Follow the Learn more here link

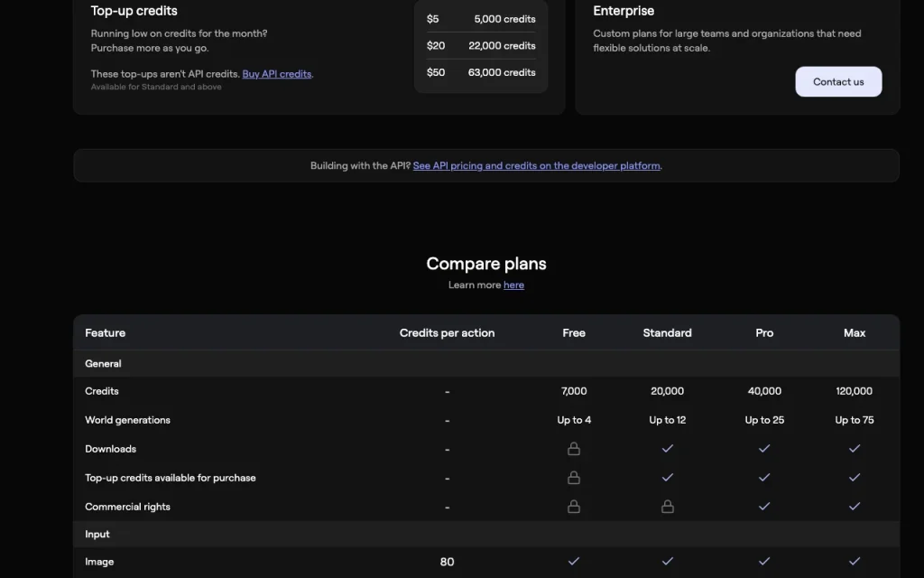click(x=513, y=284)
